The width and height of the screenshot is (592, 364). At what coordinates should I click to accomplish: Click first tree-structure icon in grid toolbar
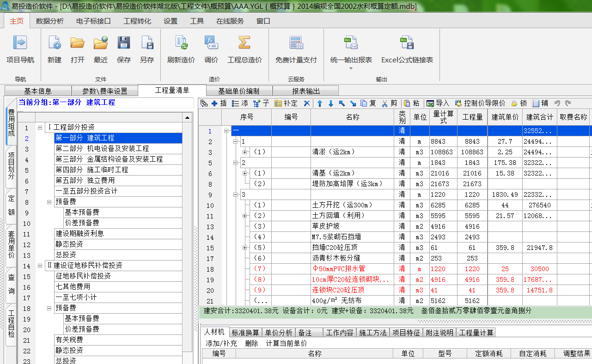pyautogui.click(x=204, y=103)
